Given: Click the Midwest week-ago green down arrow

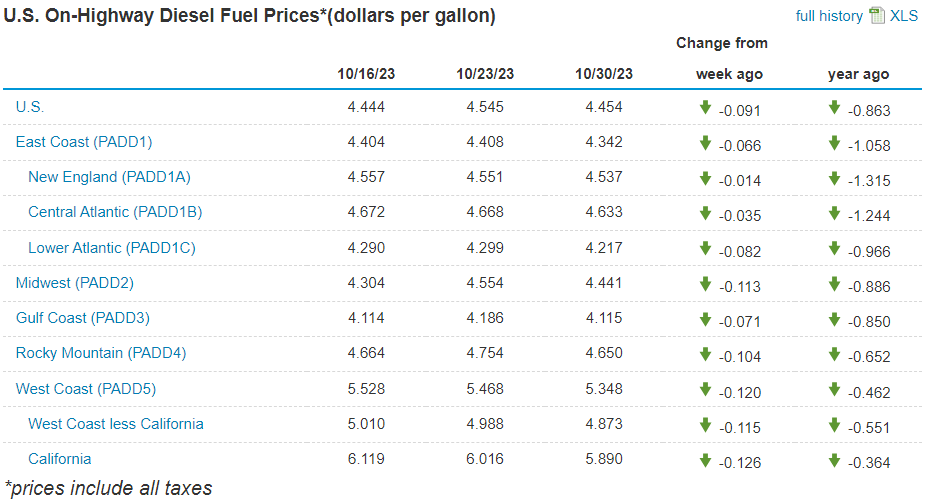Looking at the screenshot, I should (x=705, y=283).
